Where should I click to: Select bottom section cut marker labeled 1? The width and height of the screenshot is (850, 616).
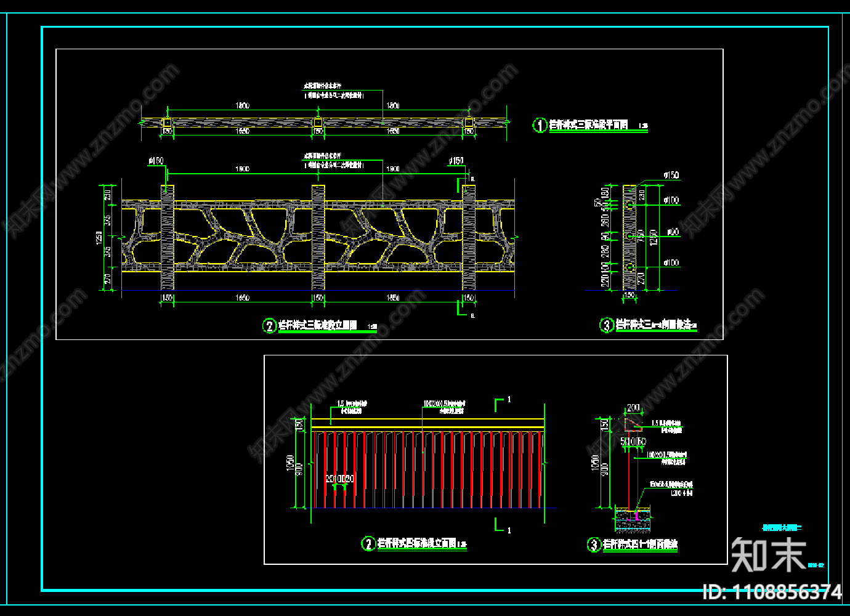[x=501, y=526]
